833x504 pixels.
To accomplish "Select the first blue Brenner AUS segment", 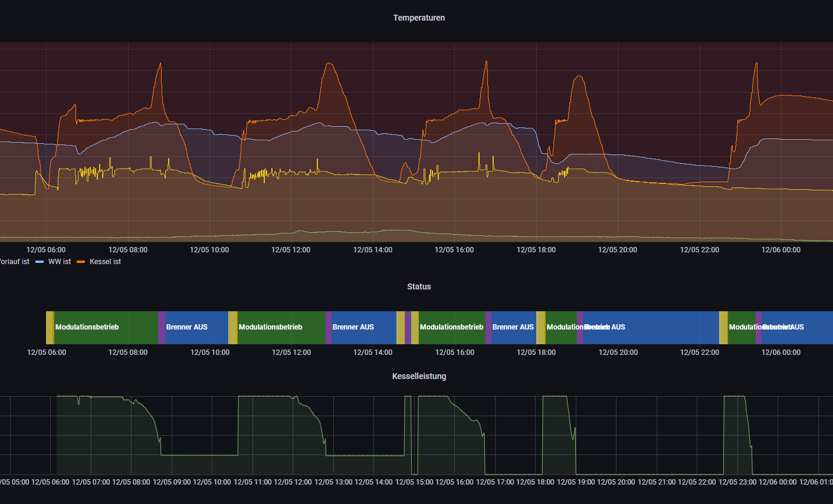I will [x=196, y=327].
